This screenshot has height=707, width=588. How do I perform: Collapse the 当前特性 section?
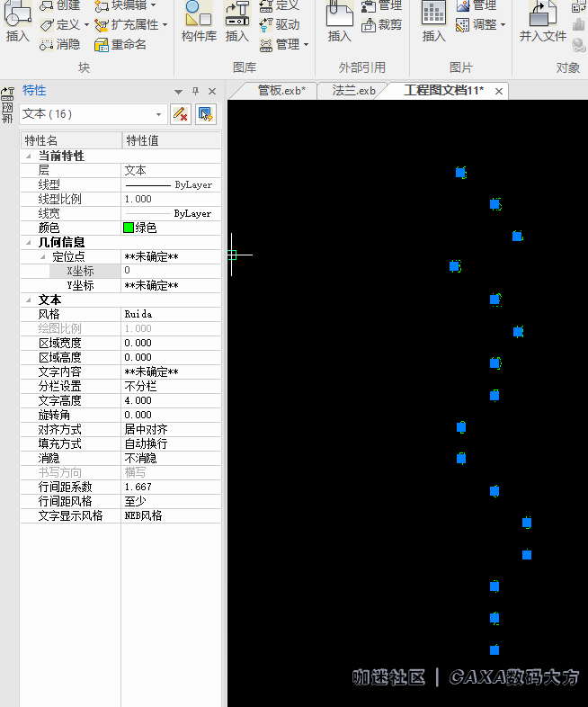click(29, 156)
